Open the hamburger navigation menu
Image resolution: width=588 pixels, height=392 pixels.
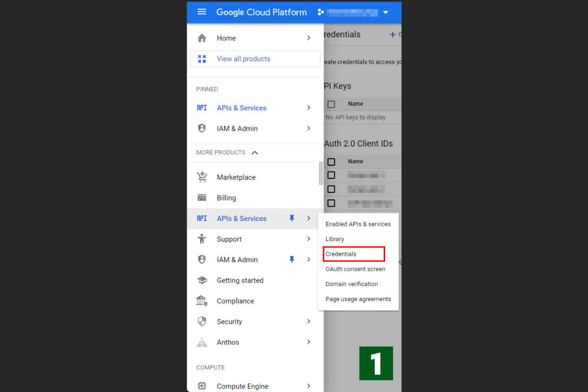point(202,12)
